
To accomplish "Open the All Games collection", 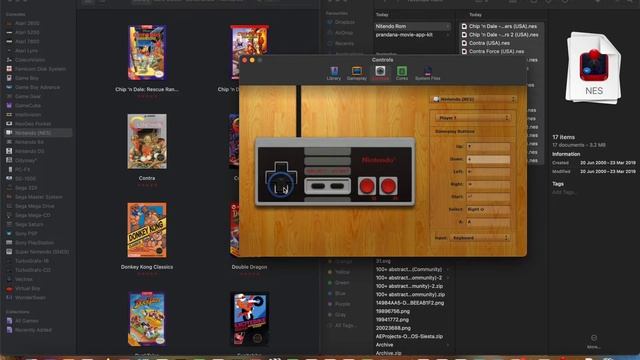I will click(x=27, y=321).
